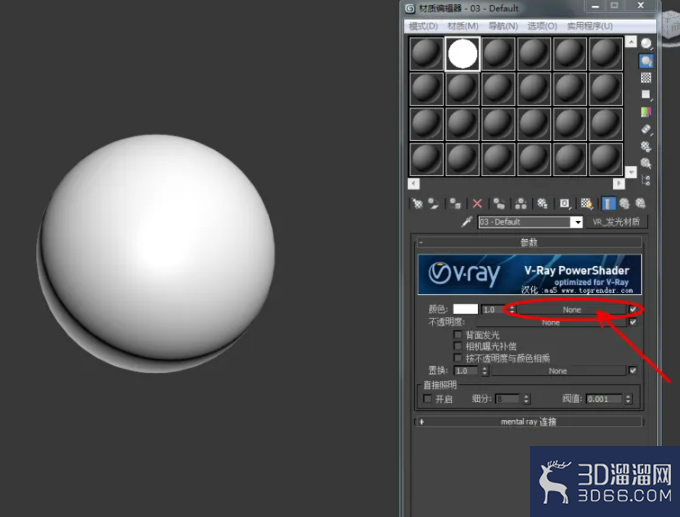The height and width of the screenshot is (517, 680).
Task: Click the white 颜色 color swatch
Action: 465,309
